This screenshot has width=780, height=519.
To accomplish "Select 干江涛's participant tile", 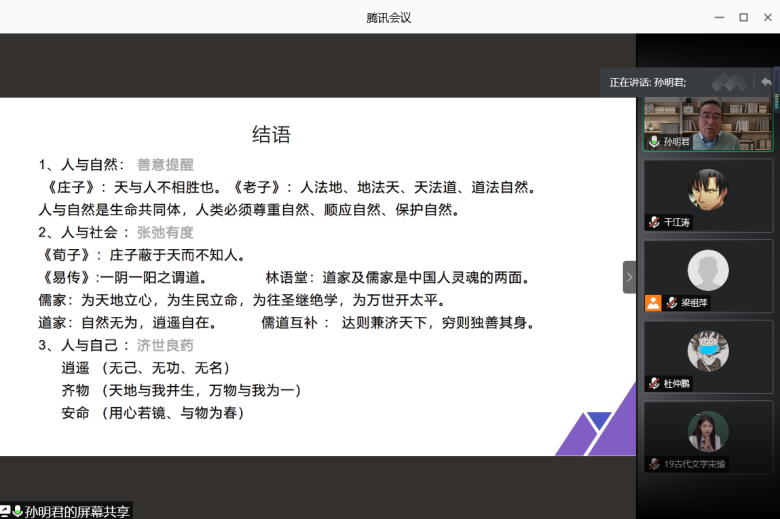I will (708, 194).
